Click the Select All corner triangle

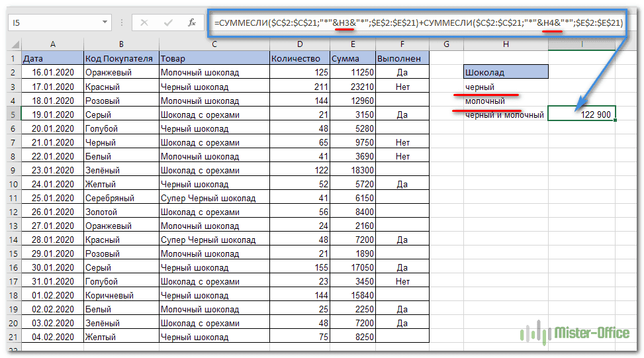pos(13,44)
